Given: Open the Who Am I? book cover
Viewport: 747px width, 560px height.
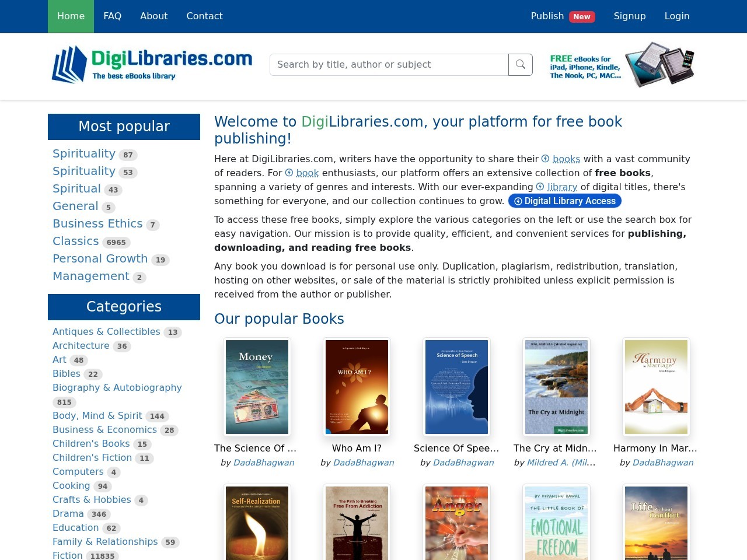Looking at the screenshot, I should (357, 387).
